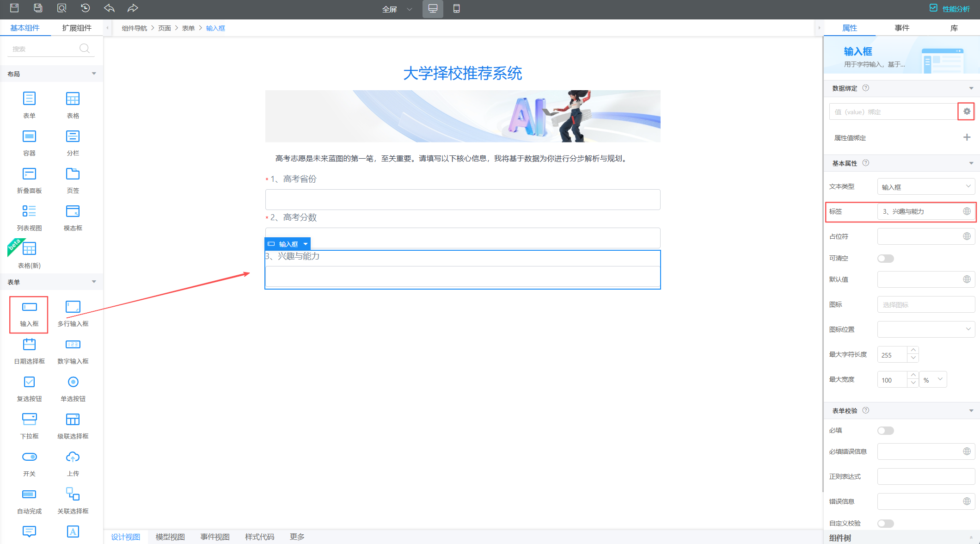Enable the 必填 switch
Screen dimensions: 980x544
pos(885,431)
